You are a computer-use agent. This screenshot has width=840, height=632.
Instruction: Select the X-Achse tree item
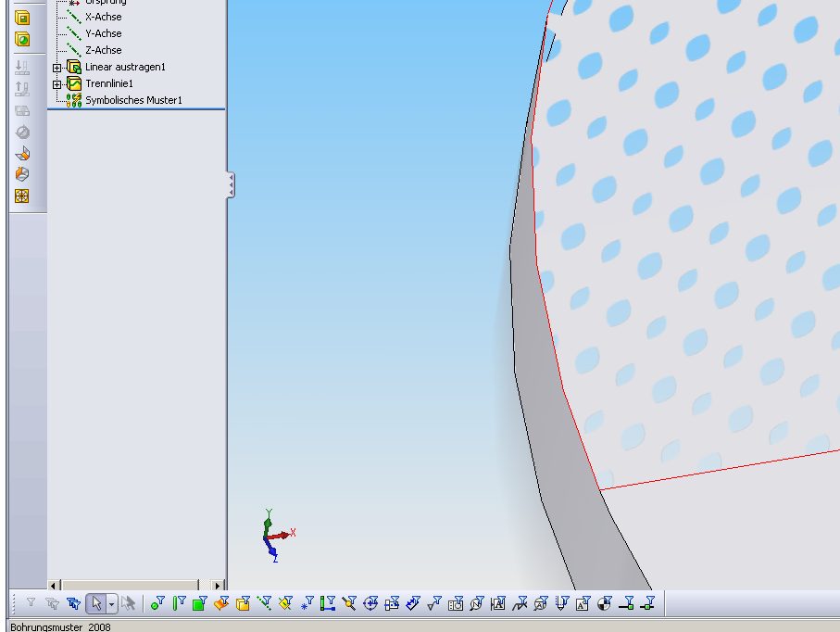click(103, 17)
